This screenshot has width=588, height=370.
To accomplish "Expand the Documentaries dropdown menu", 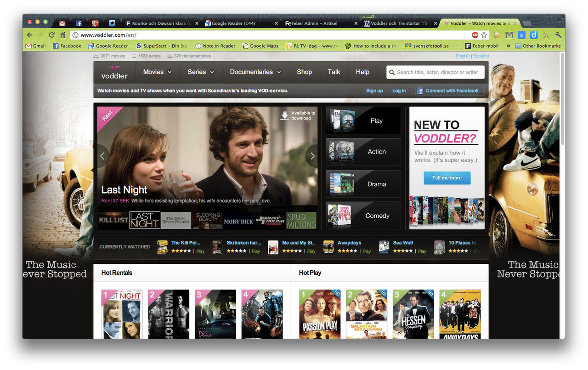I will [x=256, y=72].
